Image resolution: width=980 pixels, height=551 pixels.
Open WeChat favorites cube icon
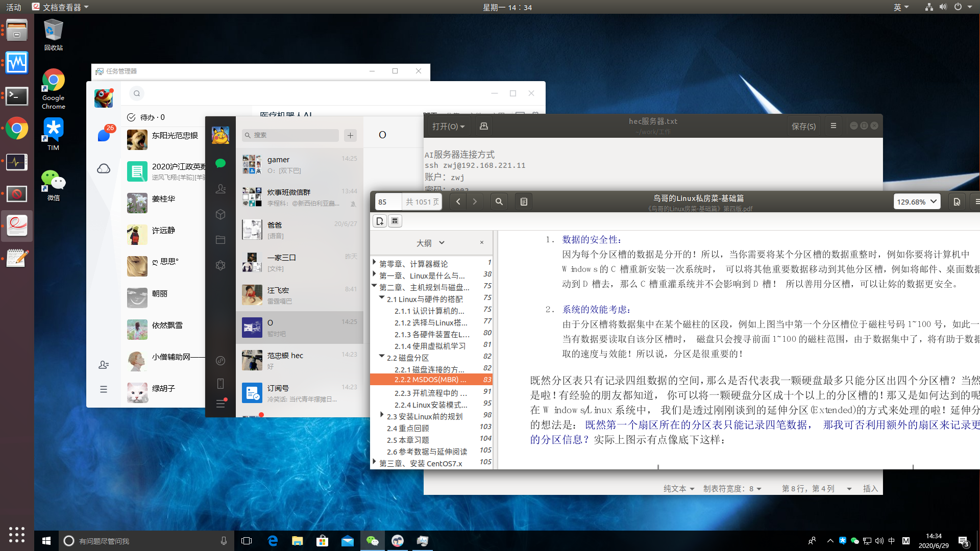pos(220,214)
